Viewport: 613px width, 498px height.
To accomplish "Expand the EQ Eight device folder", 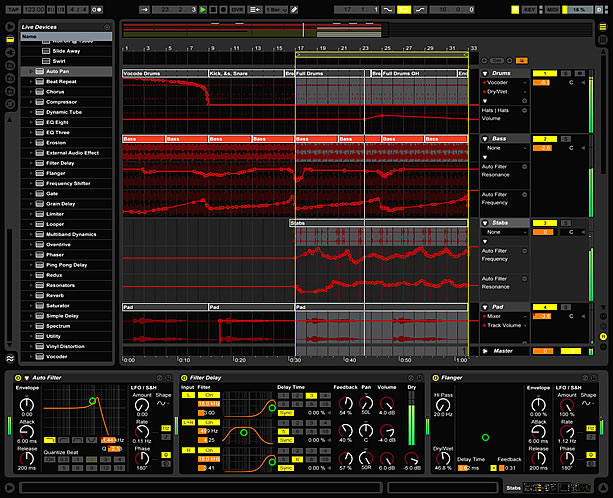I will [31, 122].
